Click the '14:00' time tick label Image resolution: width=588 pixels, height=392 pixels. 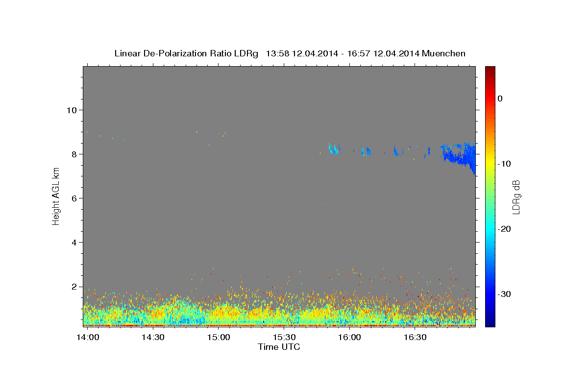88,338
